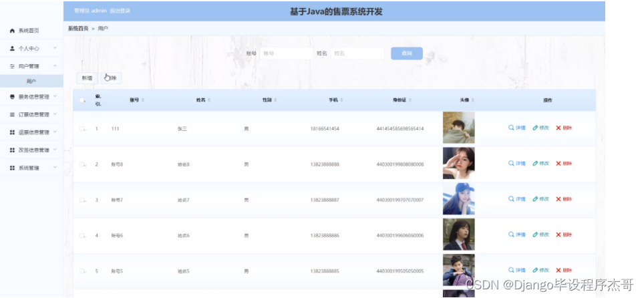Expand 票务信息管理 menu chevron

click(x=55, y=97)
